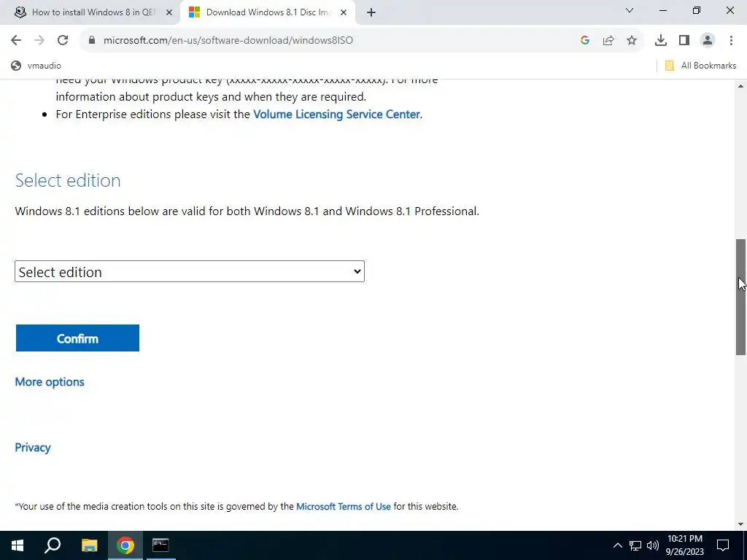The image size is (747, 560).
Task: Open the All Bookmarks folder
Action: coord(700,66)
